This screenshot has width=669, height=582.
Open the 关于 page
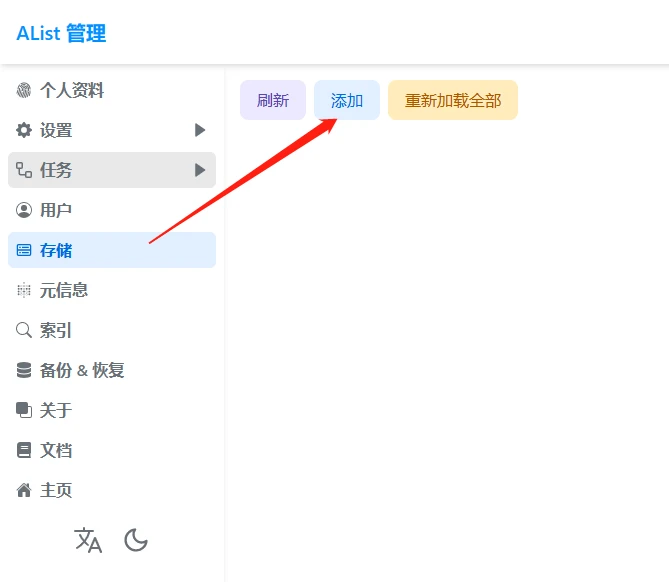112,410
